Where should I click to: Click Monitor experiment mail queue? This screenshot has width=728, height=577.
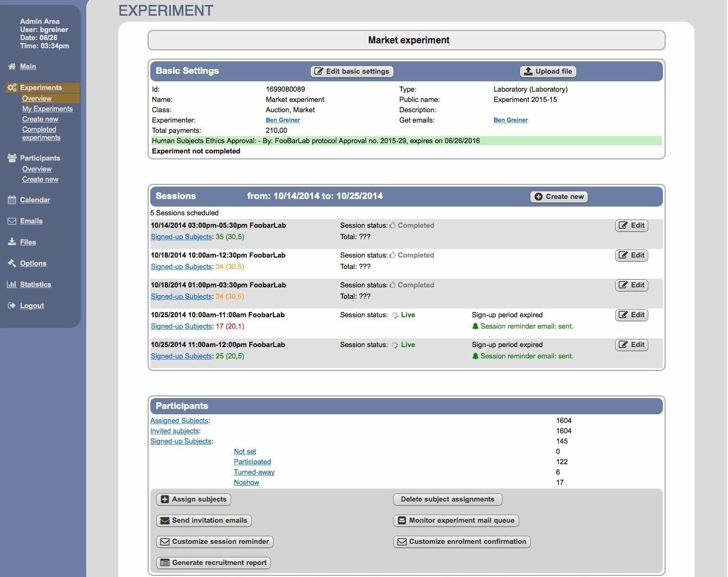[x=456, y=520]
